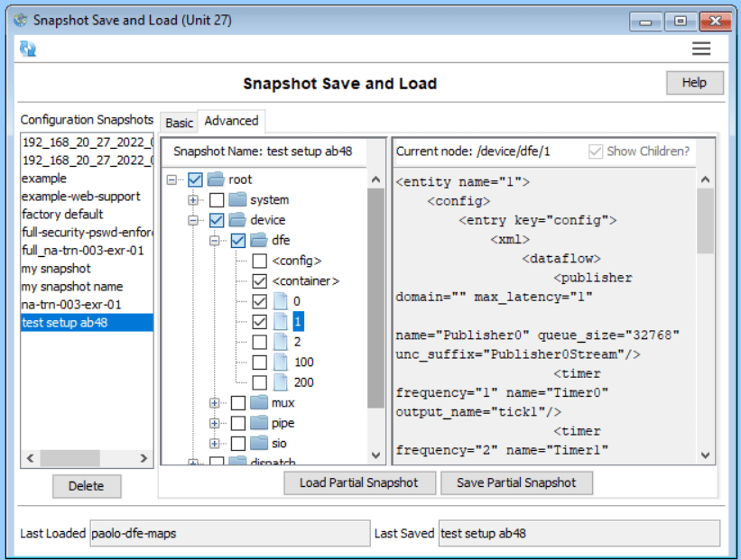Screen dimensions: 741x560
Task: Enable the system checkbox
Action: (x=217, y=199)
